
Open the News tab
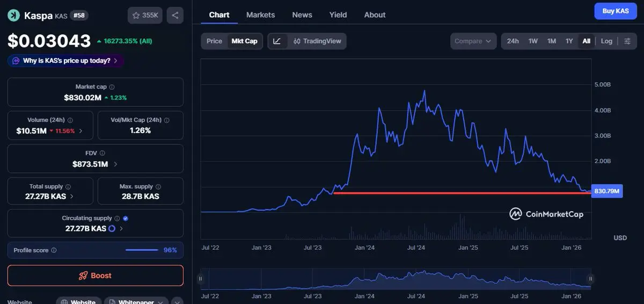[x=302, y=15]
